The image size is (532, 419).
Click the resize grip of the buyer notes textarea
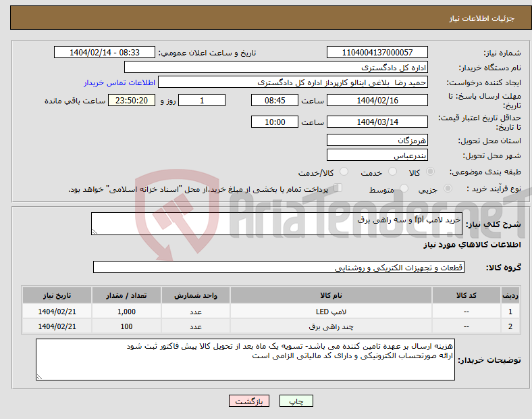click(x=39, y=376)
